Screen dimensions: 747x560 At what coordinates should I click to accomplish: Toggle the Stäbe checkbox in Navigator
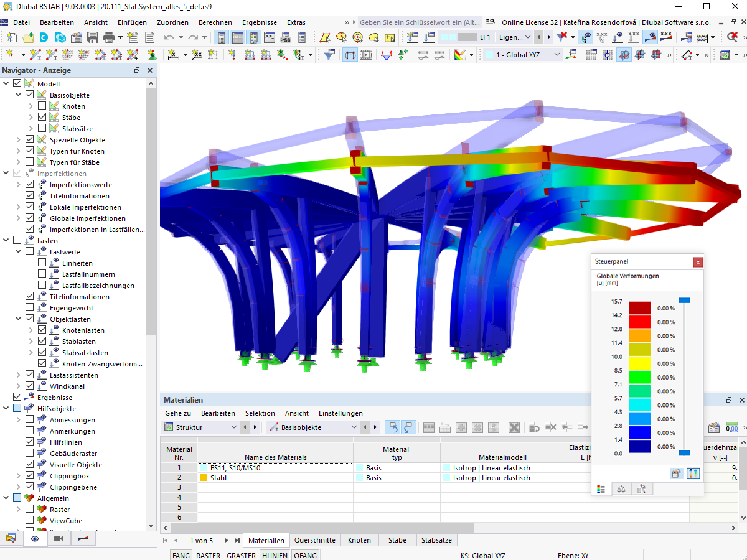pyautogui.click(x=42, y=117)
